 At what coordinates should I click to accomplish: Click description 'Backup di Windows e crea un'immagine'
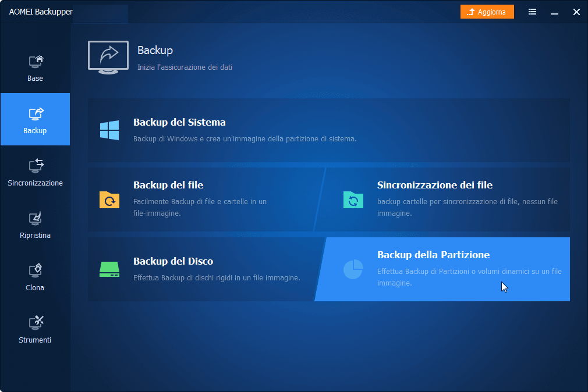(x=245, y=139)
